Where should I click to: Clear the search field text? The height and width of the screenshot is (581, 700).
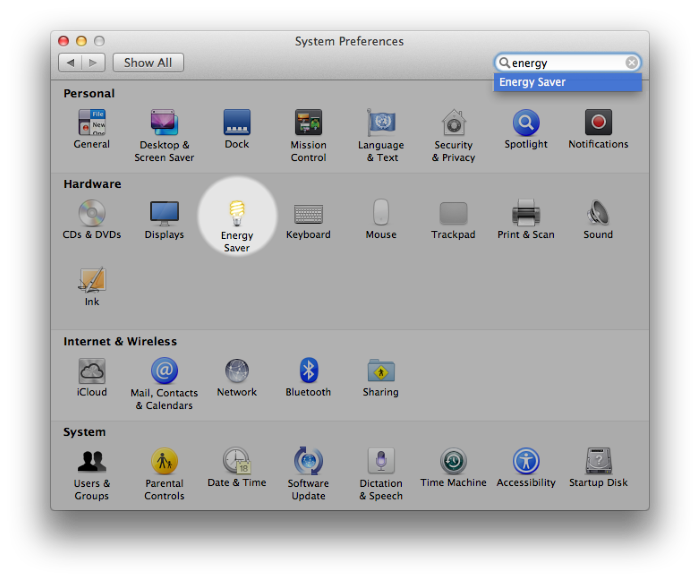[632, 63]
